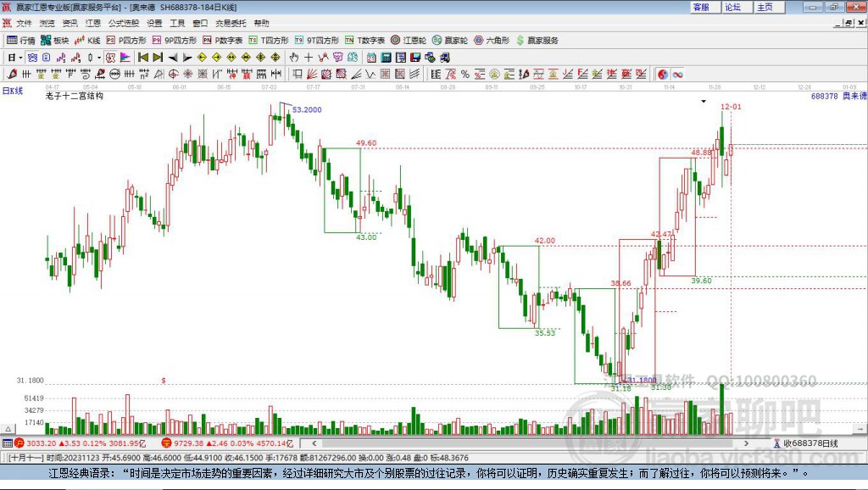Click the 老子十二宫结构 chart label
868x490 pixels.
click(75, 96)
